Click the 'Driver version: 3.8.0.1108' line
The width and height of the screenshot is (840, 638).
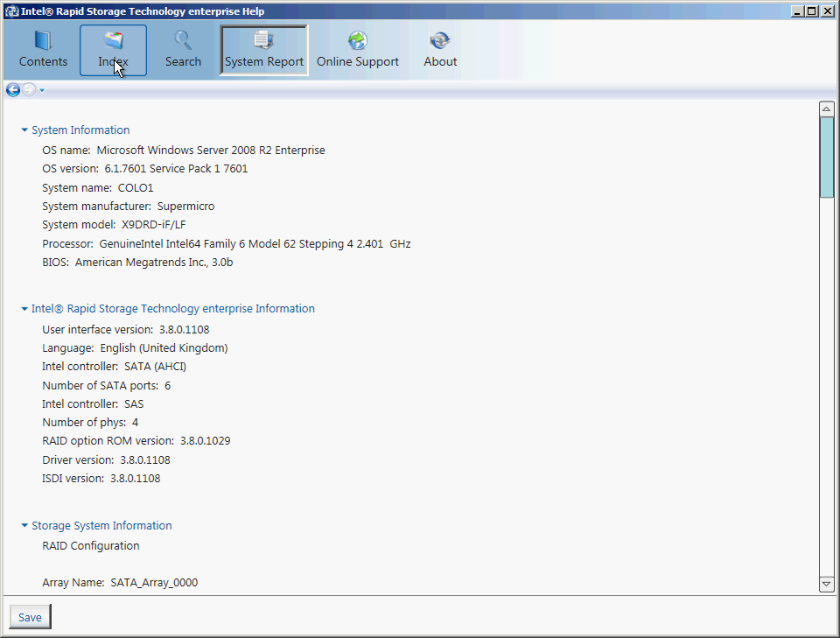coord(107,460)
